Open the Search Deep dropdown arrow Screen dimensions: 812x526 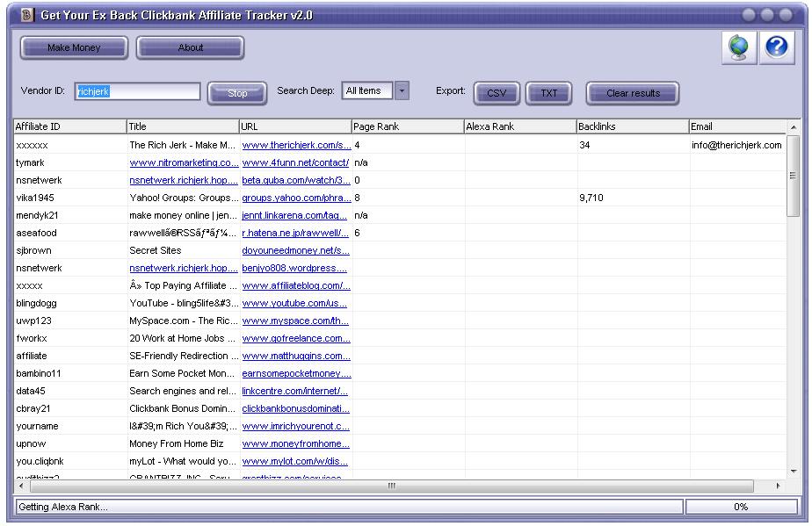[402, 91]
